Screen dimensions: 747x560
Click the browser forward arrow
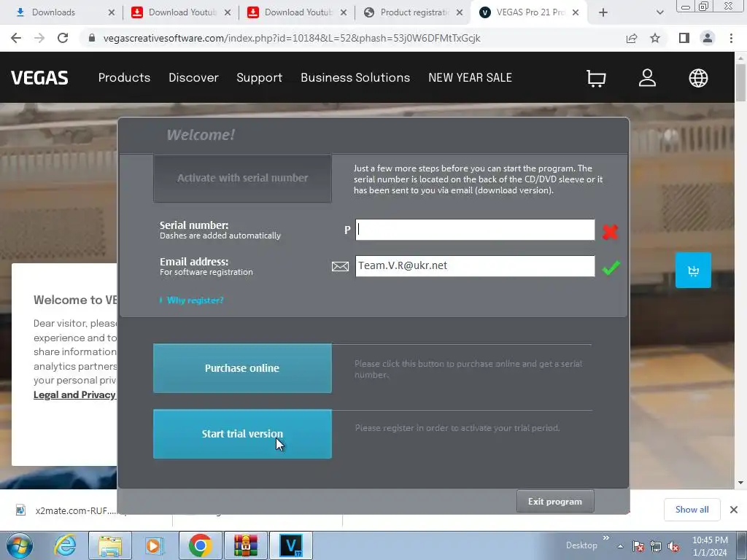tap(39, 38)
